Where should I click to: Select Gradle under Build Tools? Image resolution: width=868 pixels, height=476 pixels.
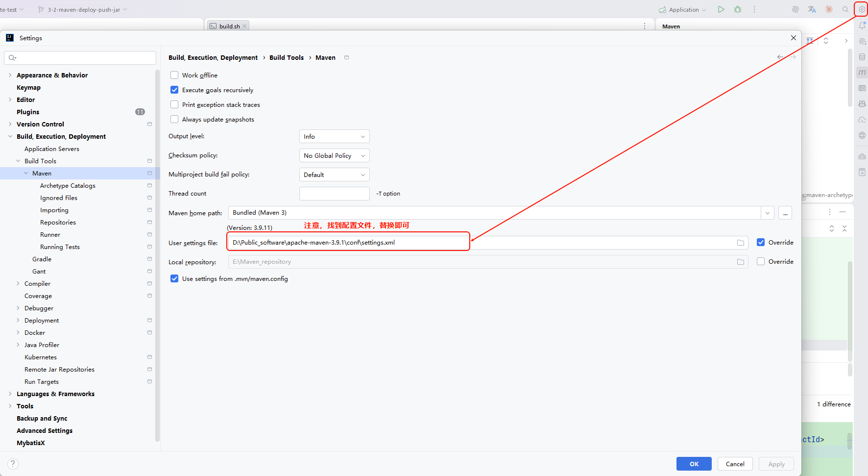[42, 259]
